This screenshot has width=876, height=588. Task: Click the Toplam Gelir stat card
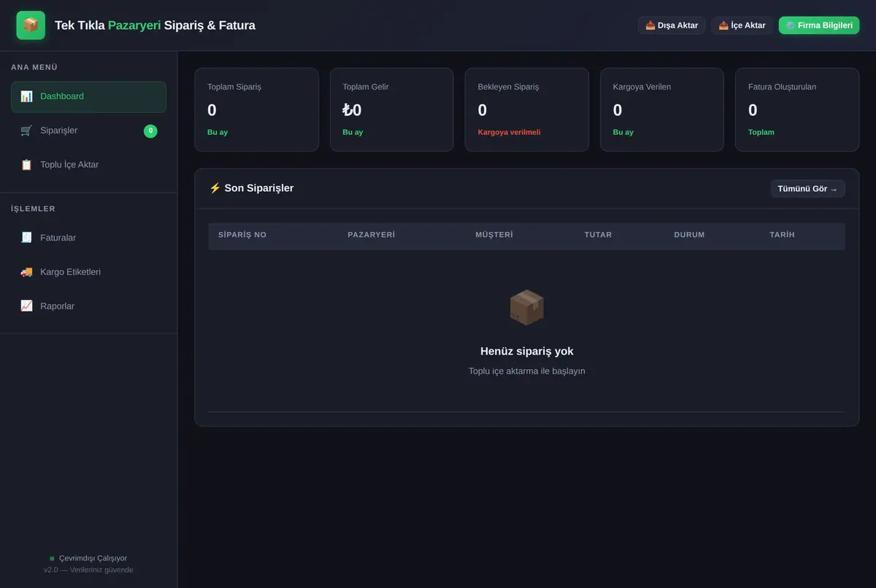pos(392,109)
